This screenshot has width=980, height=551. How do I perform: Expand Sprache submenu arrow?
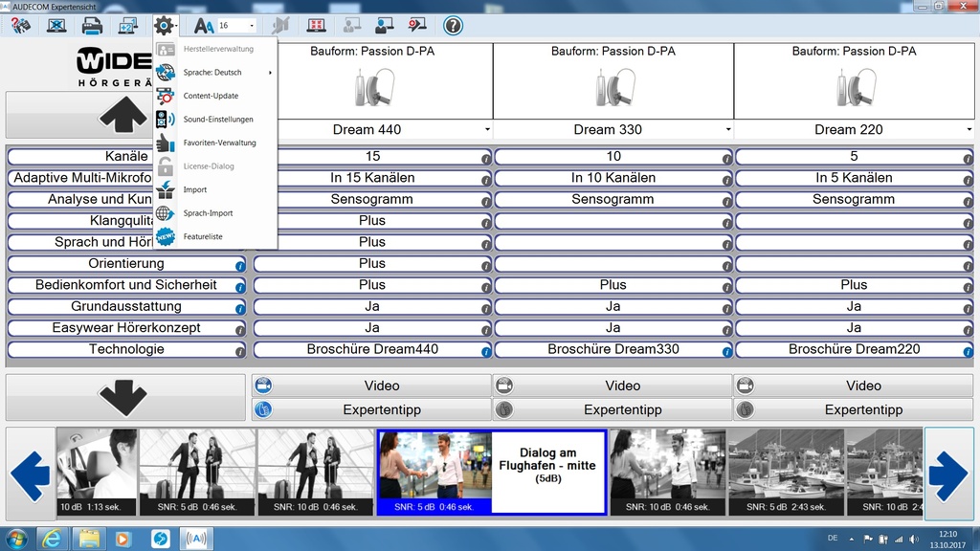[x=270, y=73]
